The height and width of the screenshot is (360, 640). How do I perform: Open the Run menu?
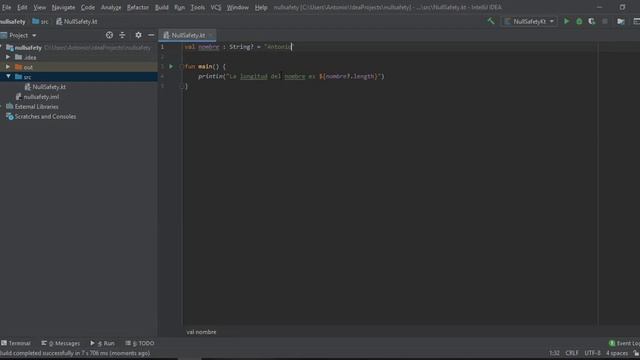click(179, 7)
